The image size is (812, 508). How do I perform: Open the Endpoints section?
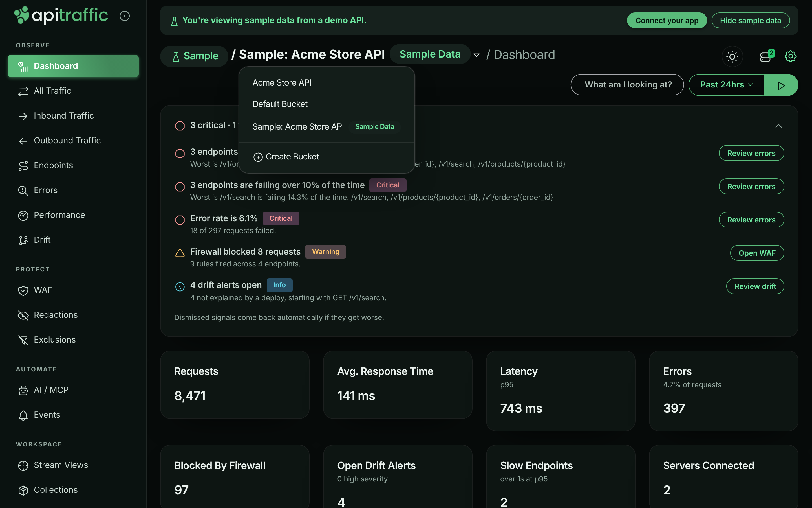(x=73, y=165)
